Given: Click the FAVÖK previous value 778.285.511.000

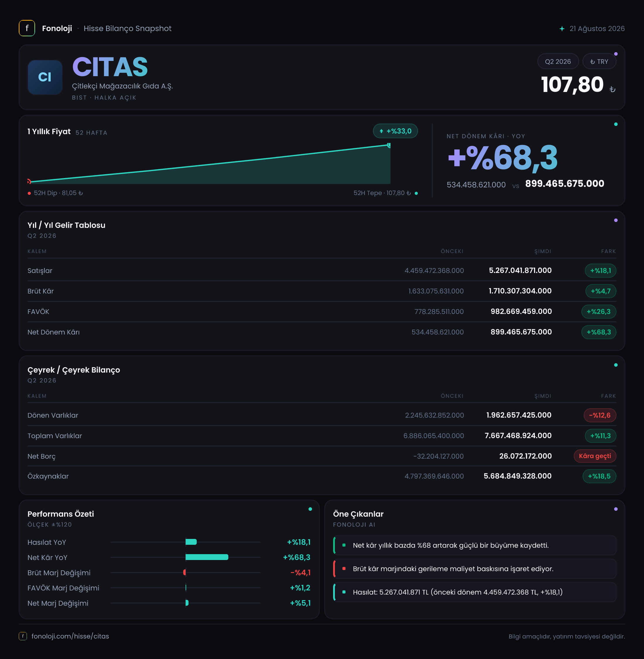Looking at the screenshot, I should pyautogui.click(x=439, y=312).
